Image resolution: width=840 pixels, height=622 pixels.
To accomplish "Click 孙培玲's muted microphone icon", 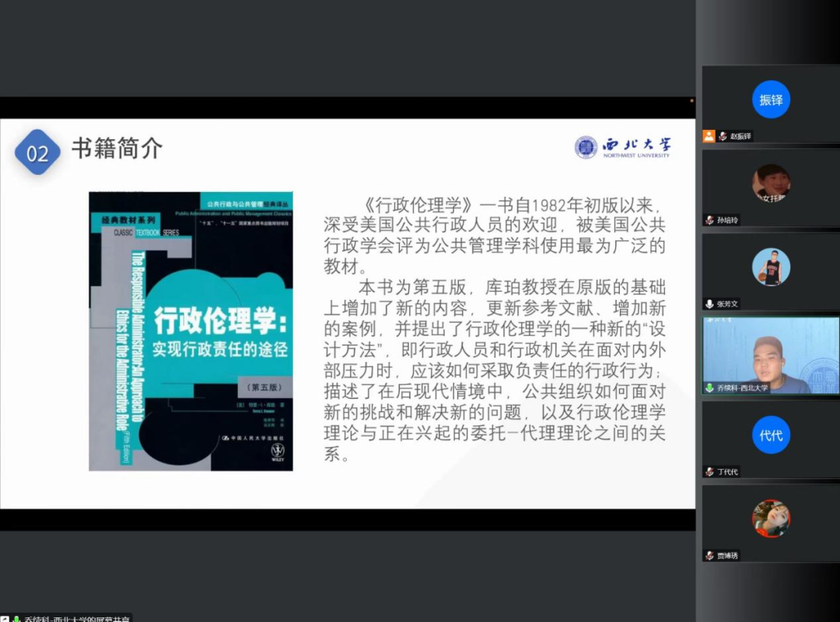I will point(709,220).
